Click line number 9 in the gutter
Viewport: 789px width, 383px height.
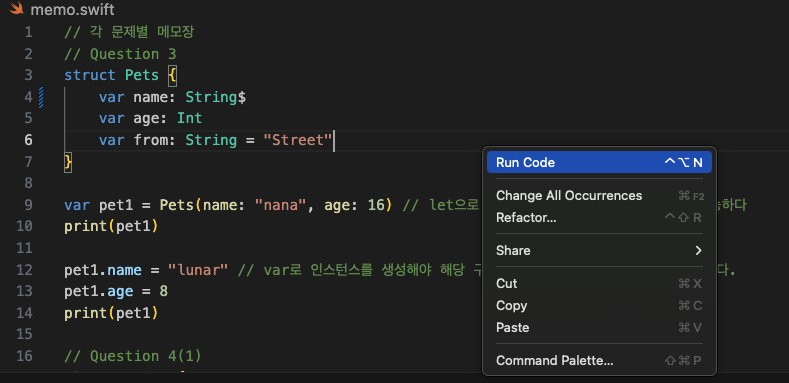[x=28, y=205]
